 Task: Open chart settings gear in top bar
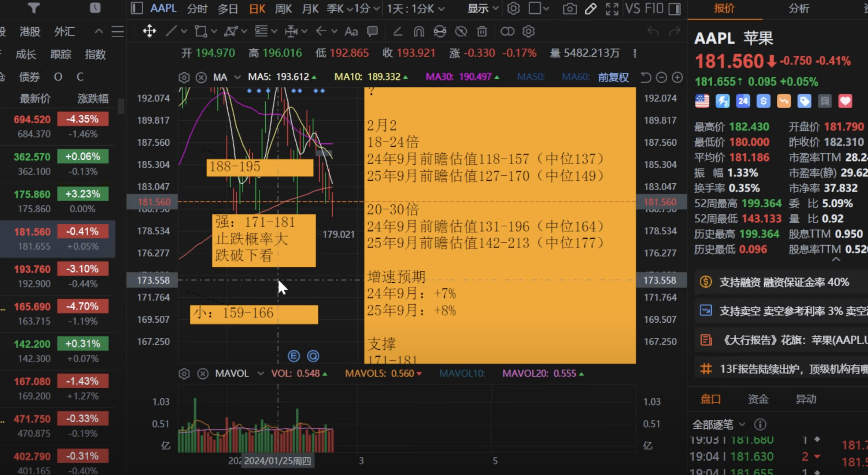click(x=513, y=8)
